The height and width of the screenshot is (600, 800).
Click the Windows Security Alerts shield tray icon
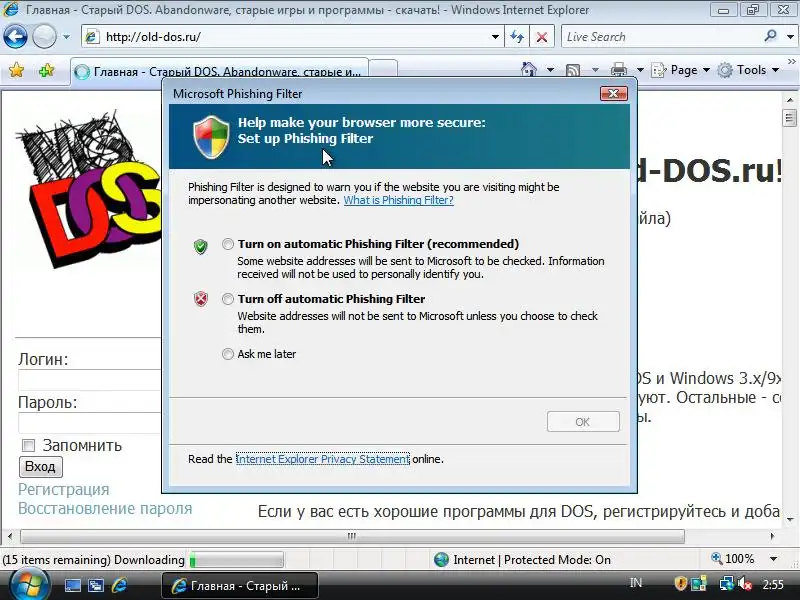coord(680,583)
